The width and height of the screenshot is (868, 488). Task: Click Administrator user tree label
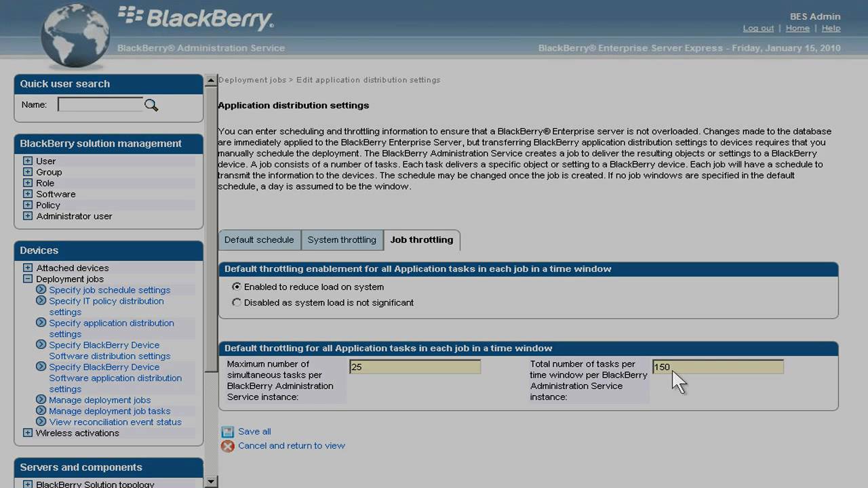[x=74, y=216]
